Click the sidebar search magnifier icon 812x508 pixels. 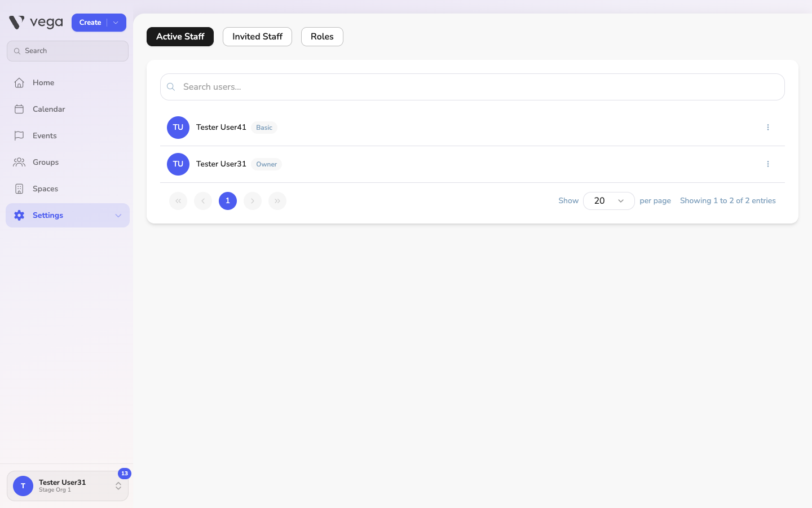point(17,51)
